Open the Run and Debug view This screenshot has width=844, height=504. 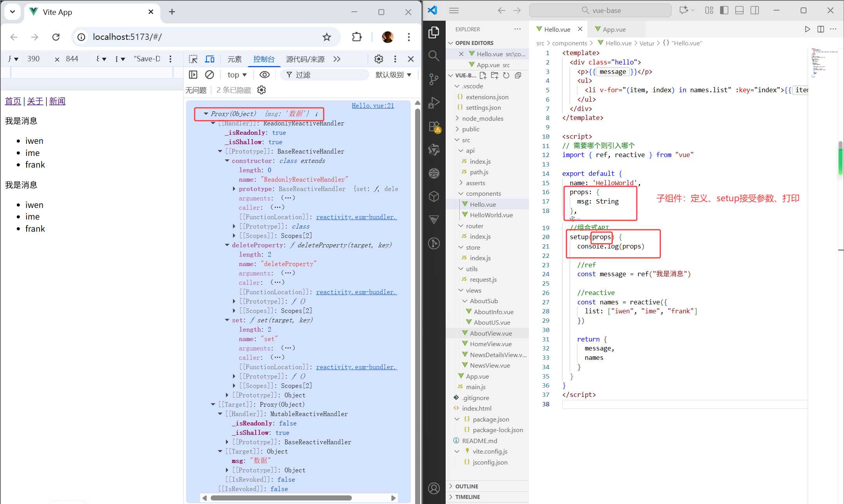coord(434,103)
